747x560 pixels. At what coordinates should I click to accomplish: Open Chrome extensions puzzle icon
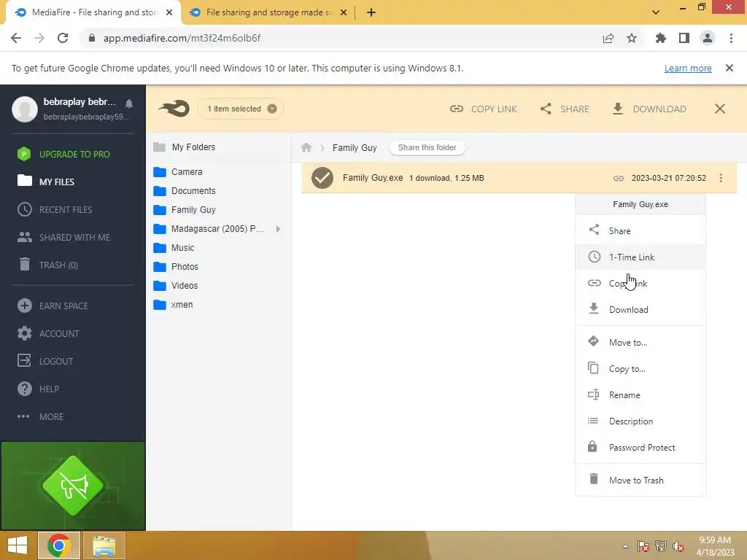tap(661, 38)
